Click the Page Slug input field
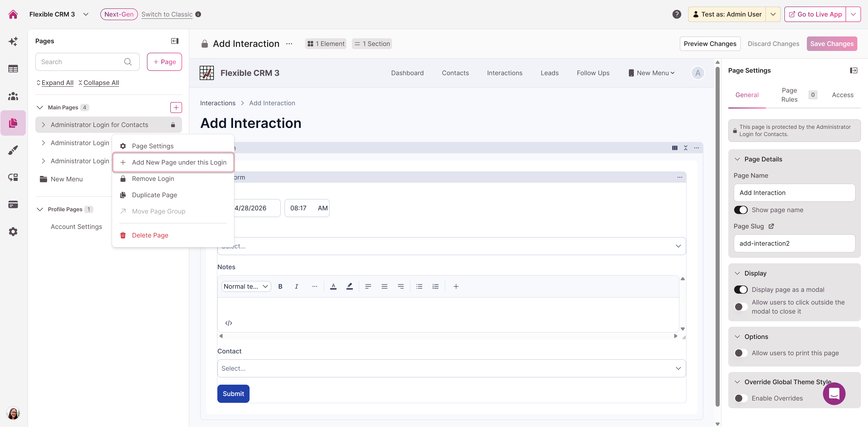 tap(794, 243)
